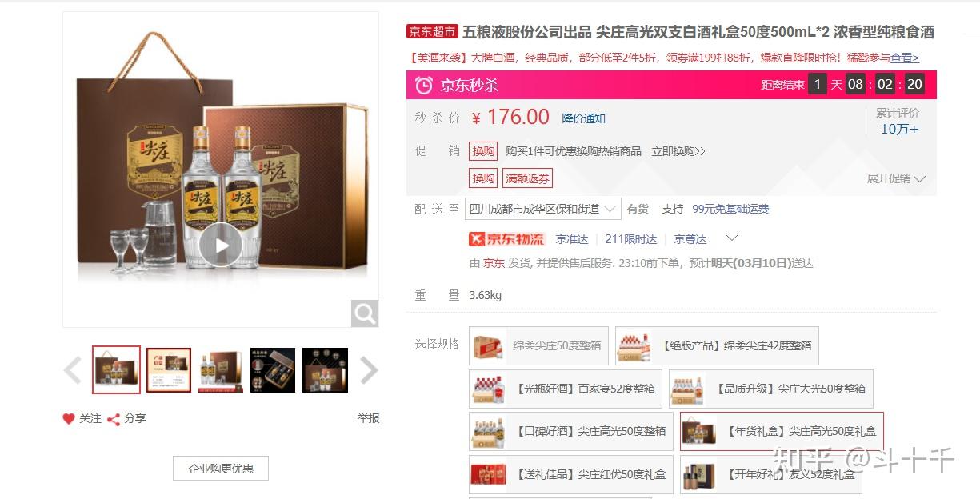Click the 降价通知 link
The width and height of the screenshot is (980, 499).
(x=584, y=118)
